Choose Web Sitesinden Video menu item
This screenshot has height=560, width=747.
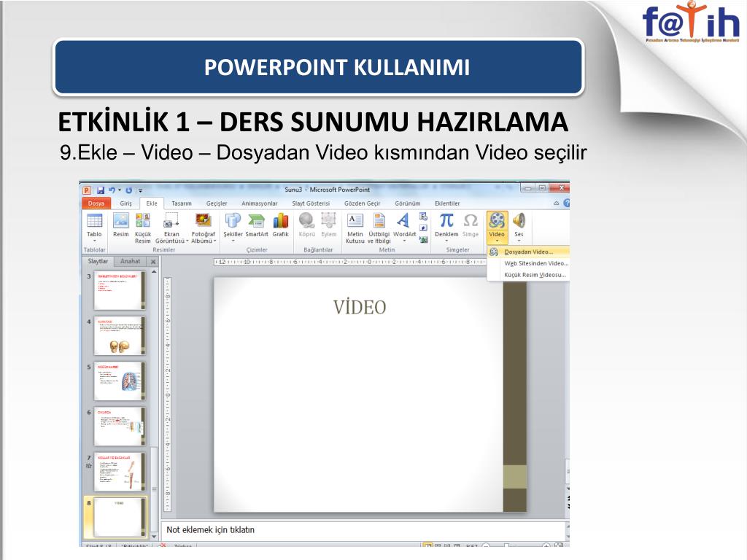coord(528,263)
